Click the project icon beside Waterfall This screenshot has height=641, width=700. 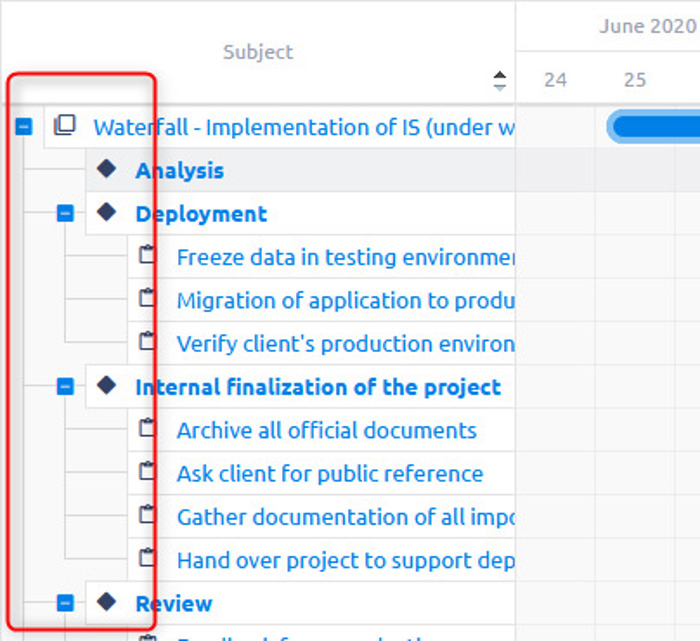64,126
